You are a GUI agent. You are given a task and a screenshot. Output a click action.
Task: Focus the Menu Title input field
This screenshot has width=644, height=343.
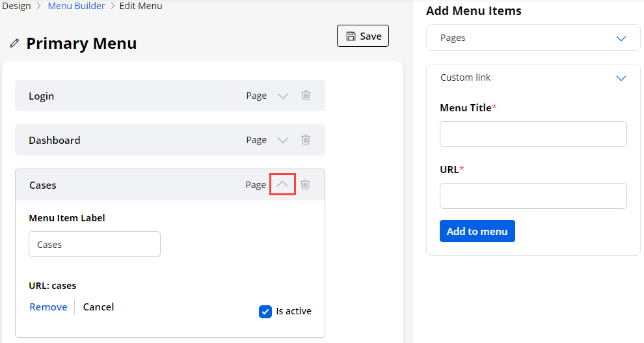coord(533,134)
